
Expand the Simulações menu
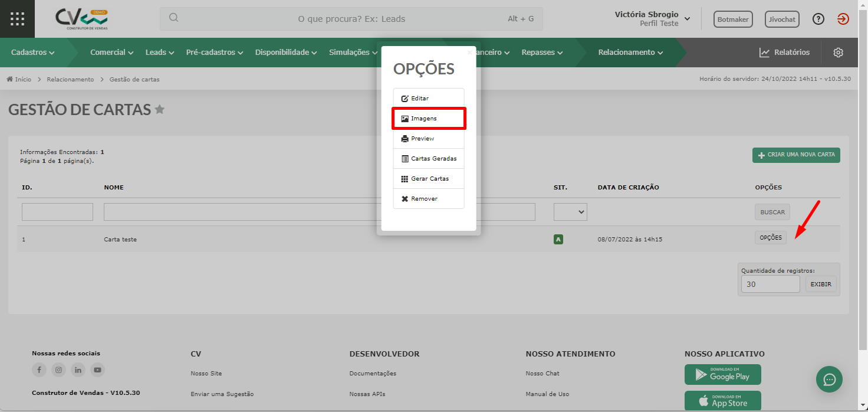pos(353,53)
